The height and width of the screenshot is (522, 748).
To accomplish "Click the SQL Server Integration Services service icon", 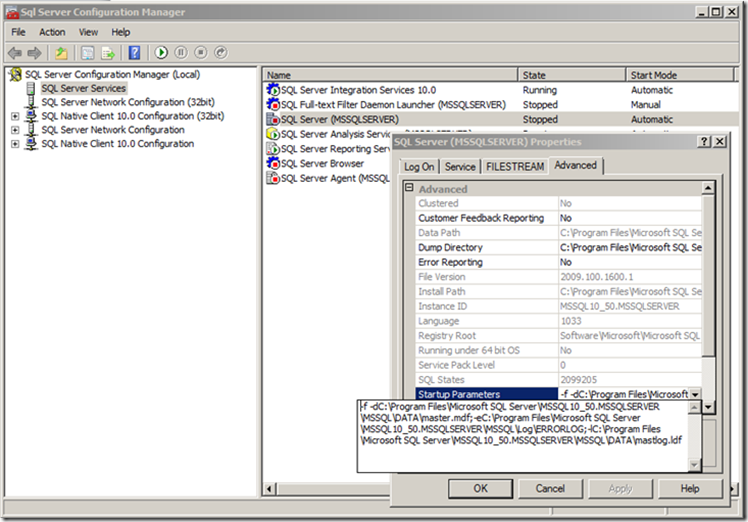I will 273,89.
